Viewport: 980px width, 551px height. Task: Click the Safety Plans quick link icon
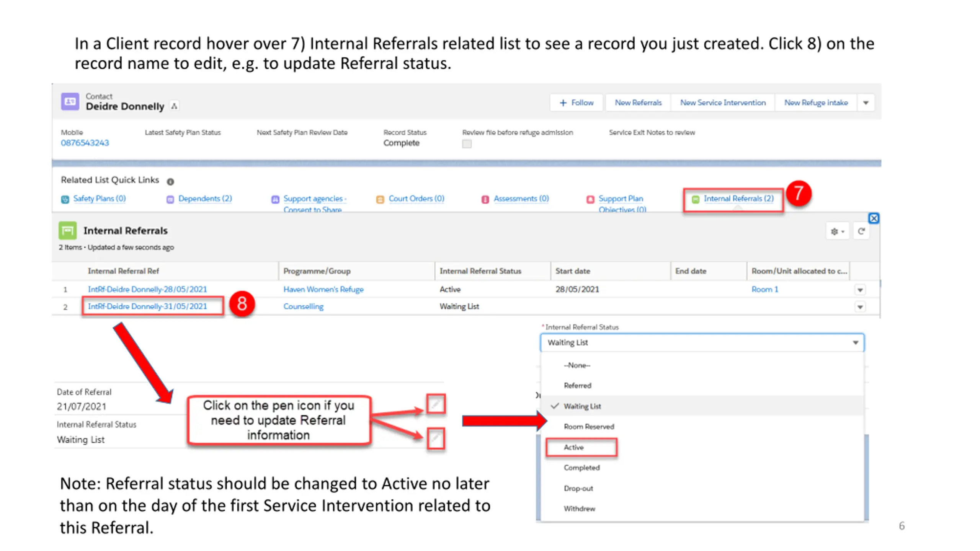pyautogui.click(x=65, y=199)
